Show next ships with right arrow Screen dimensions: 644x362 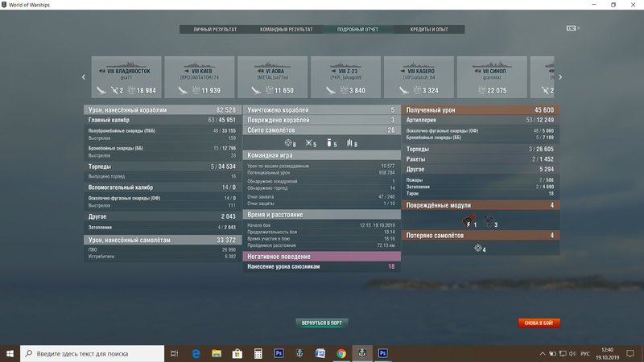(560, 76)
